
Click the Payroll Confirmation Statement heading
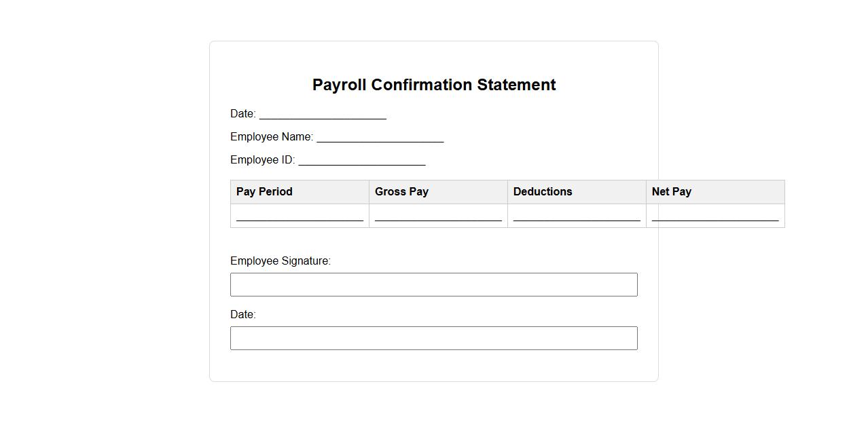[434, 85]
